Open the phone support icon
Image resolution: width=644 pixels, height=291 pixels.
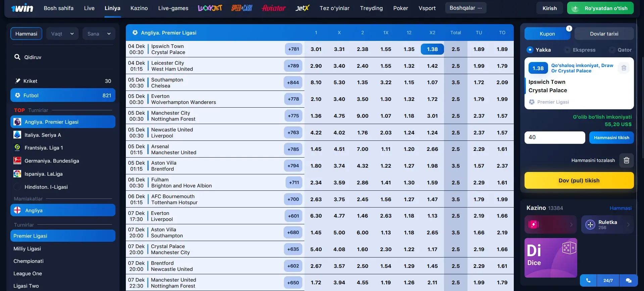pos(588,280)
